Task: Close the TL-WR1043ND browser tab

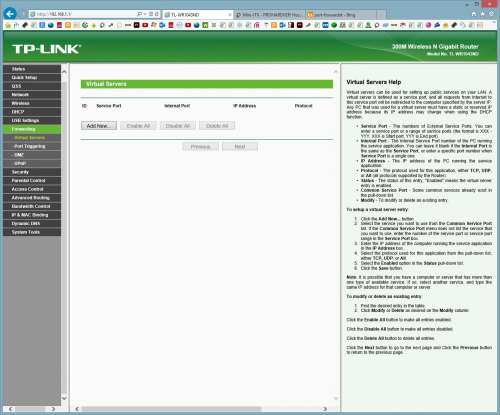Action: 229,15
